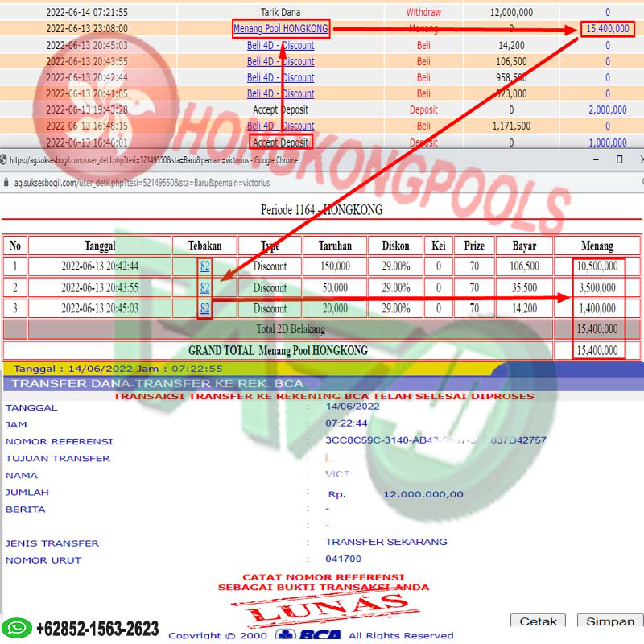Click the Cetak button
Viewport: 644px width, 644px height.
[538, 621]
